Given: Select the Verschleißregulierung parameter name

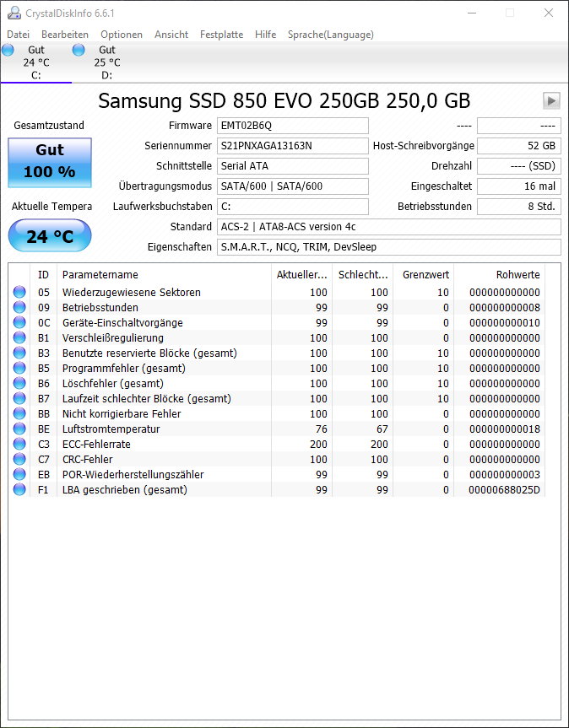Looking at the screenshot, I should point(113,337).
